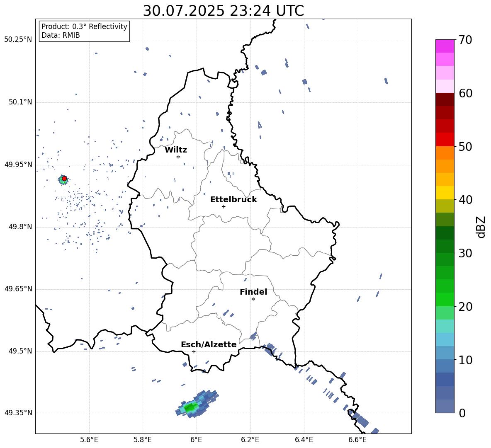The width and height of the screenshot is (491, 448).
Task: Click the latitude label 49.8°N
Action: (x=20, y=227)
